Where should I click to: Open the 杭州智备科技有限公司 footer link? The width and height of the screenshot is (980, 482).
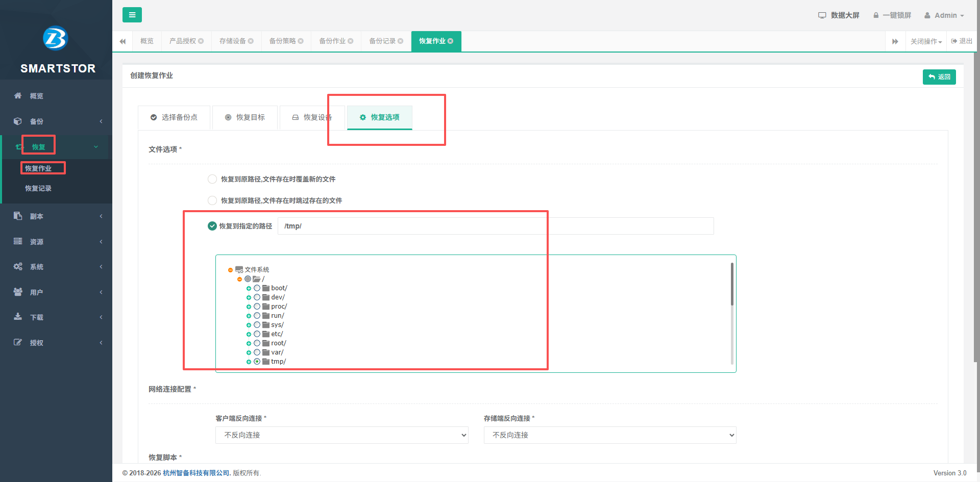coord(197,473)
